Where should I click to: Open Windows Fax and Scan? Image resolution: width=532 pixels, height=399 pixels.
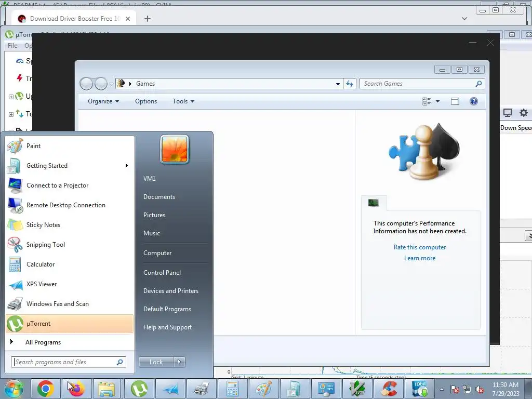(70, 303)
